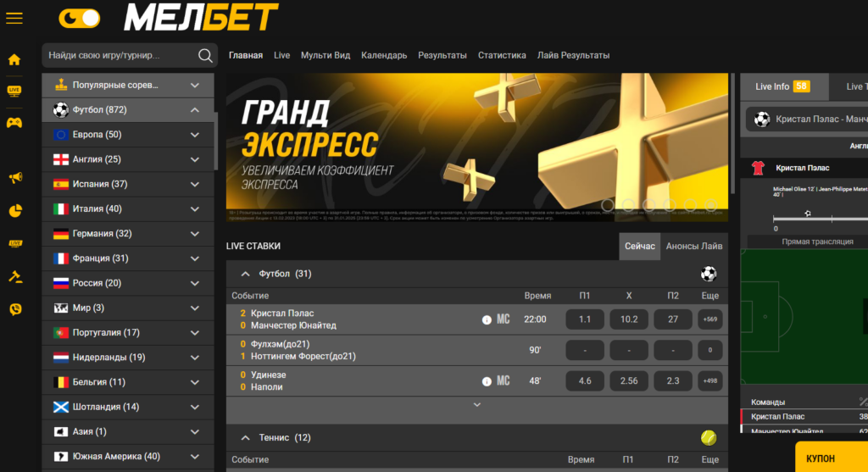Open sidebar gavel rules icon

(15, 276)
